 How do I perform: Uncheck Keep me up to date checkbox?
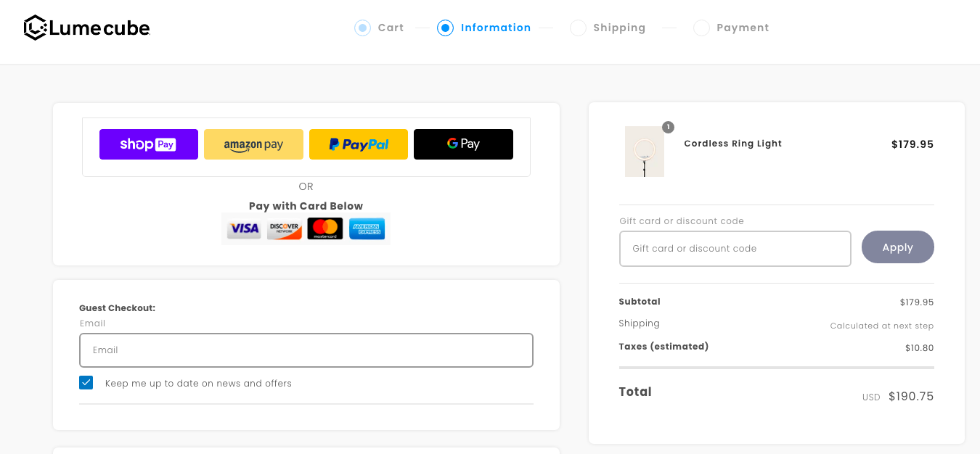pyautogui.click(x=86, y=382)
